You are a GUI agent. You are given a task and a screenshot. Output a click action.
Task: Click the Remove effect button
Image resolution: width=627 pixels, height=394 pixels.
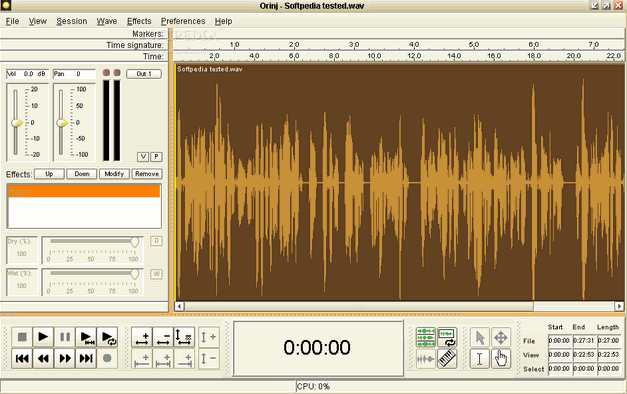coord(147,174)
